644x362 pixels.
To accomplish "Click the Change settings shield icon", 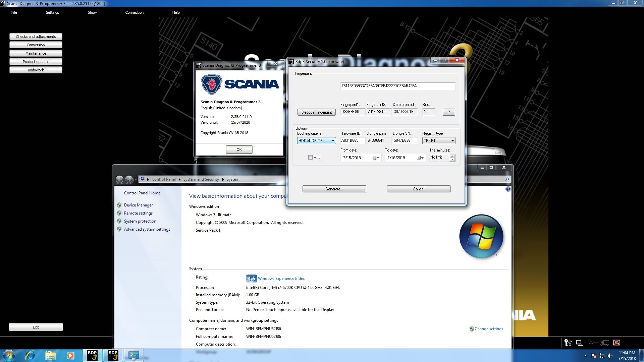I will tap(472, 329).
